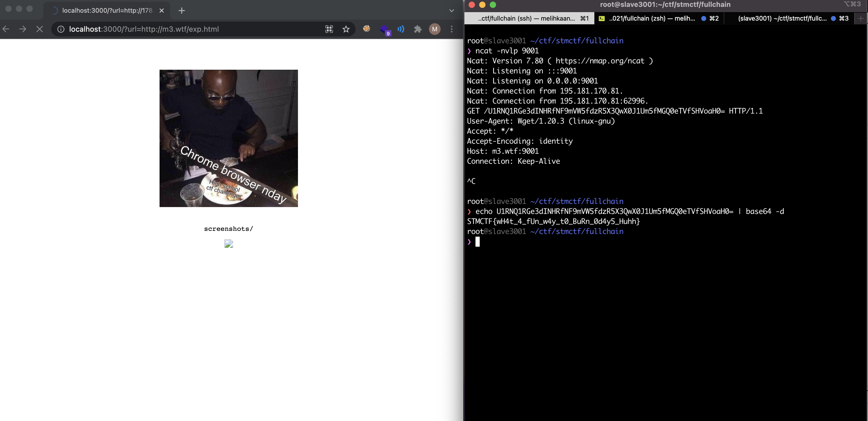Add a new terminal tab with plus button

click(x=861, y=18)
